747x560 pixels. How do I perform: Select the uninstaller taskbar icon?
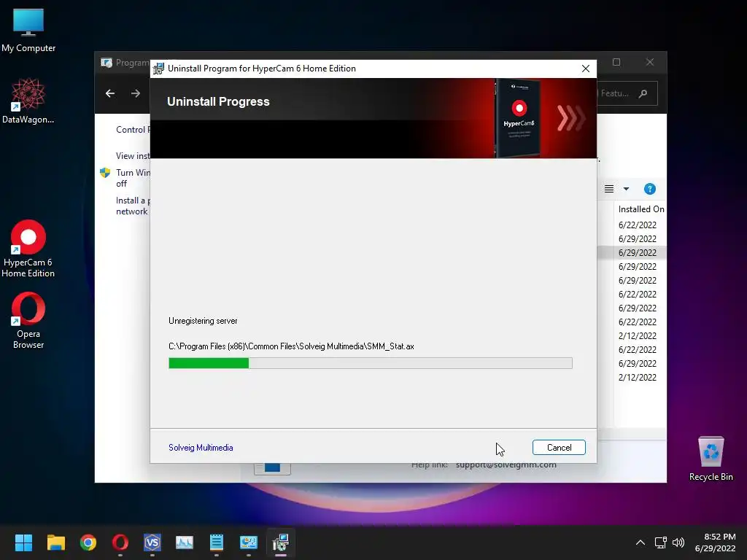281,542
